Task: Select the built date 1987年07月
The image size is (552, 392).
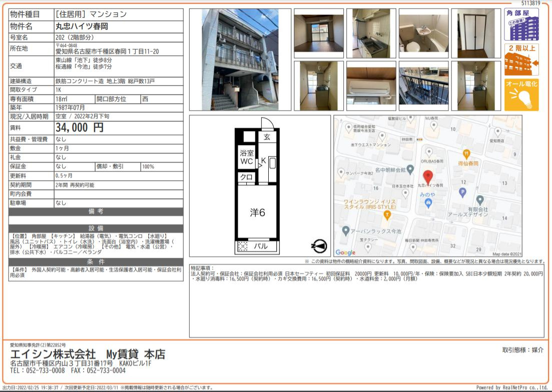Action: pos(70,108)
